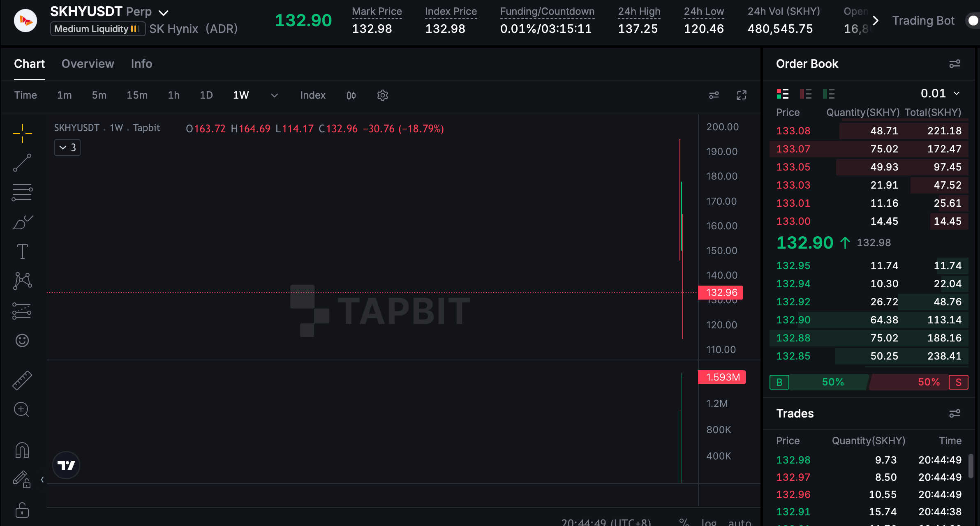Viewport: 980px width, 526px height.
Task: Expand chart to fullscreen
Action: point(742,95)
